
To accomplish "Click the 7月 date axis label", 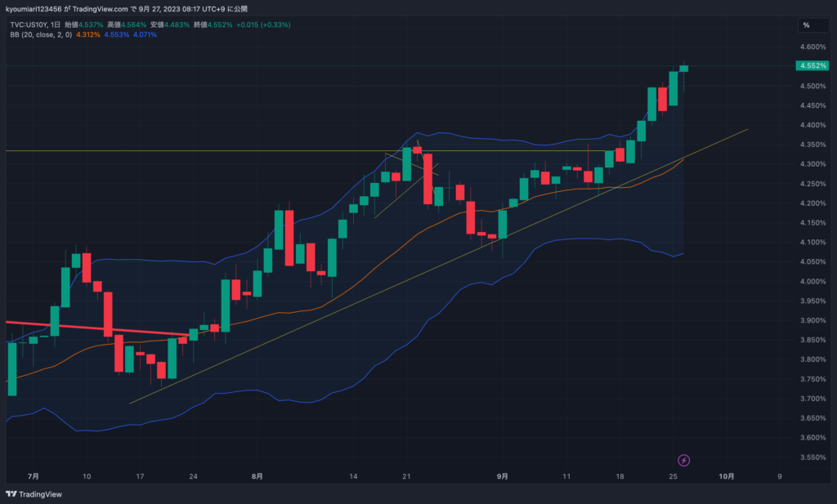I will coord(33,476).
